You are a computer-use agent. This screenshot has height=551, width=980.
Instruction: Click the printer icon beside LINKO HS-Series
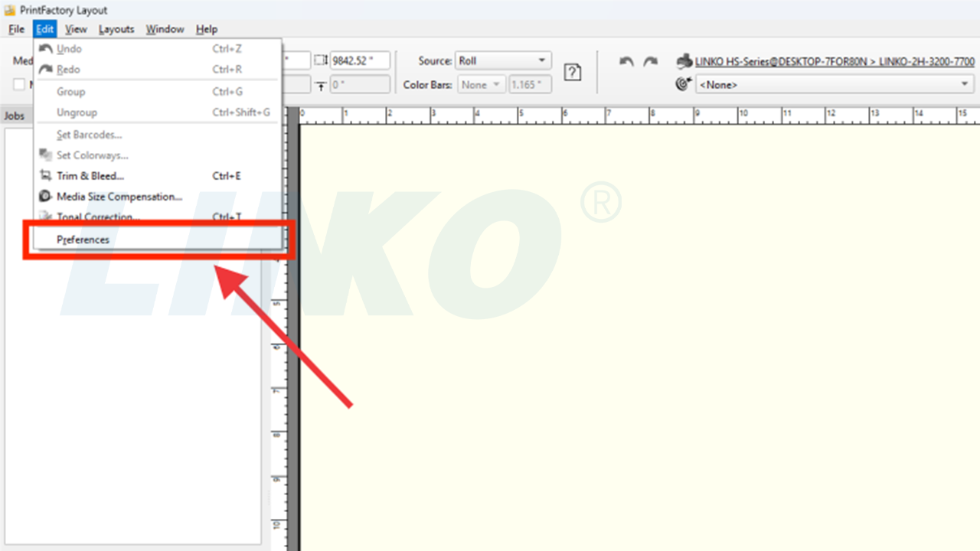tap(684, 61)
